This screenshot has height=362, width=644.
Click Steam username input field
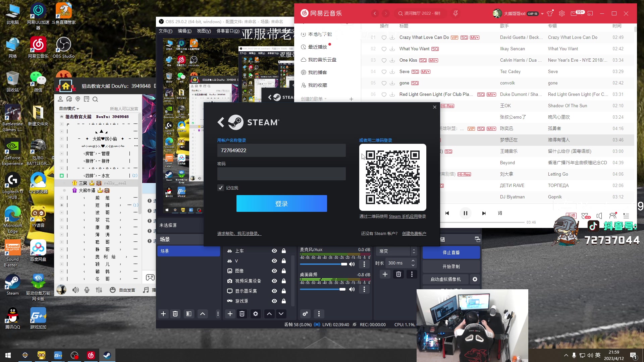tap(281, 150)
